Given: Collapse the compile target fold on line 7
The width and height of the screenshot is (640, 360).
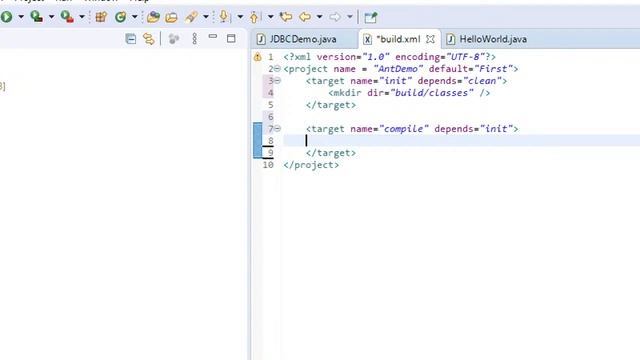Looking at the screenshot, I should tap(278, 129).
